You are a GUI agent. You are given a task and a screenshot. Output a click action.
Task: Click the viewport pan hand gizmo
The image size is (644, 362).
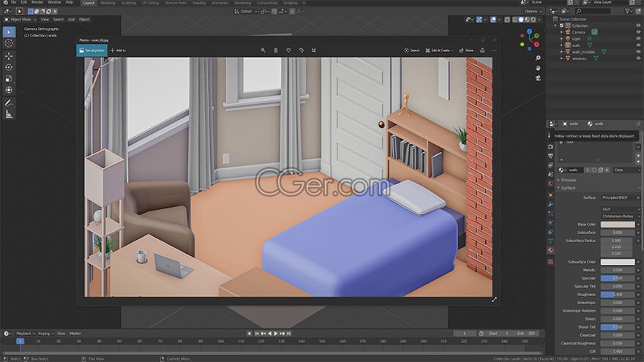tap(538, 68)
